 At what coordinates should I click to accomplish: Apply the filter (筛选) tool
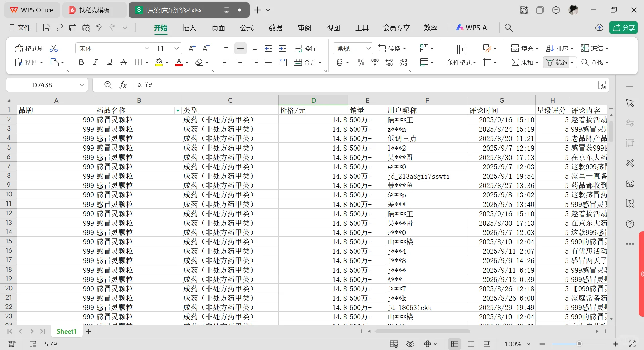click(x=556, y=62)
